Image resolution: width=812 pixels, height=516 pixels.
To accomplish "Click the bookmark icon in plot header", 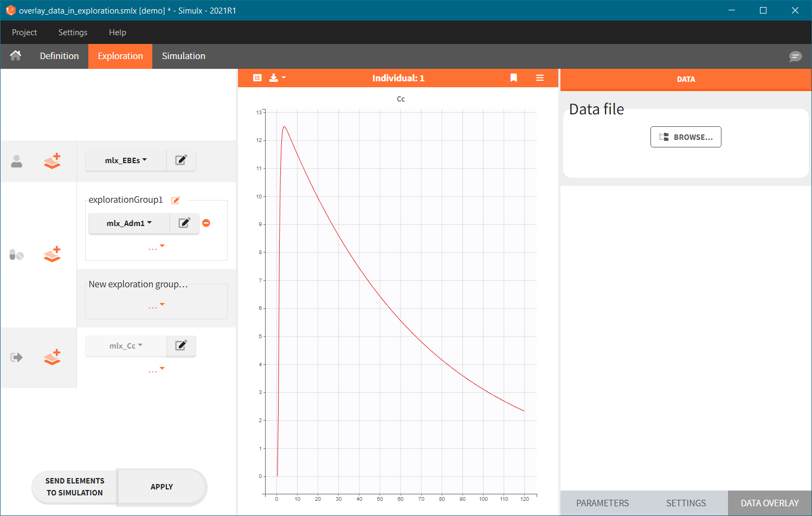I will click(514, 78).
